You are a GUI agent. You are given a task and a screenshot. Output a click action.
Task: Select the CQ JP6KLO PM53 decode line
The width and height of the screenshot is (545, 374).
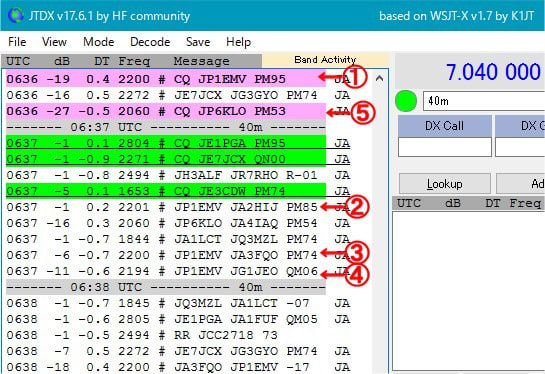pyautogui.click(x=166, y=111)
